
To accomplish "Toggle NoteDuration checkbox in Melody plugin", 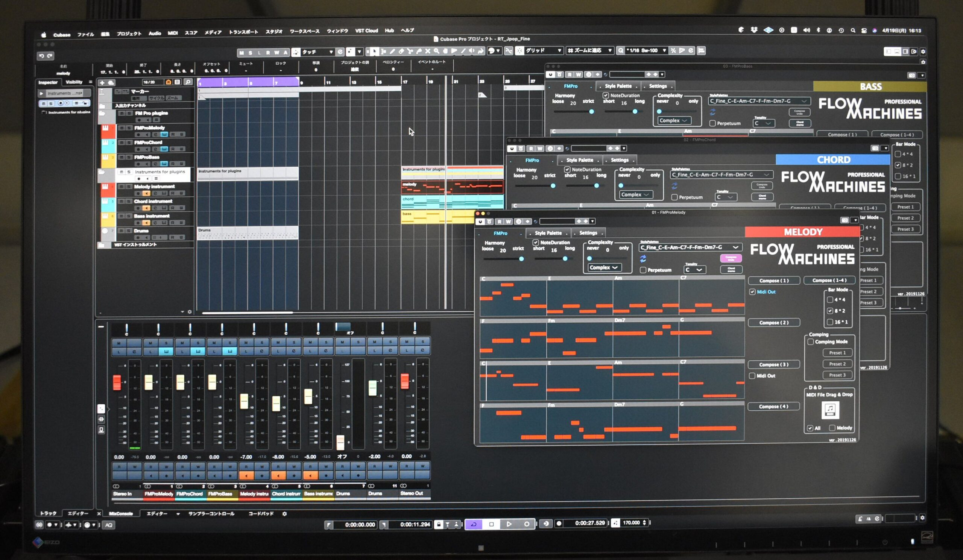I will pos(536,243).
